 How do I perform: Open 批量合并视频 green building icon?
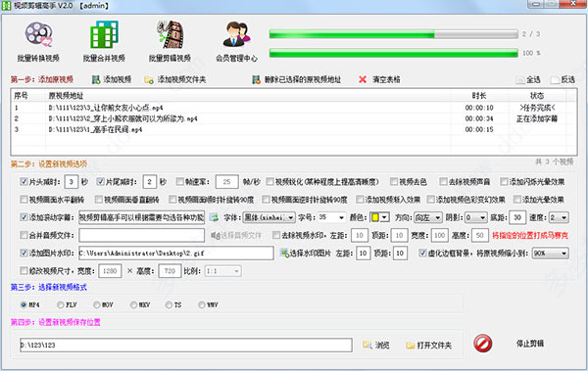click(x=104, y=34)
